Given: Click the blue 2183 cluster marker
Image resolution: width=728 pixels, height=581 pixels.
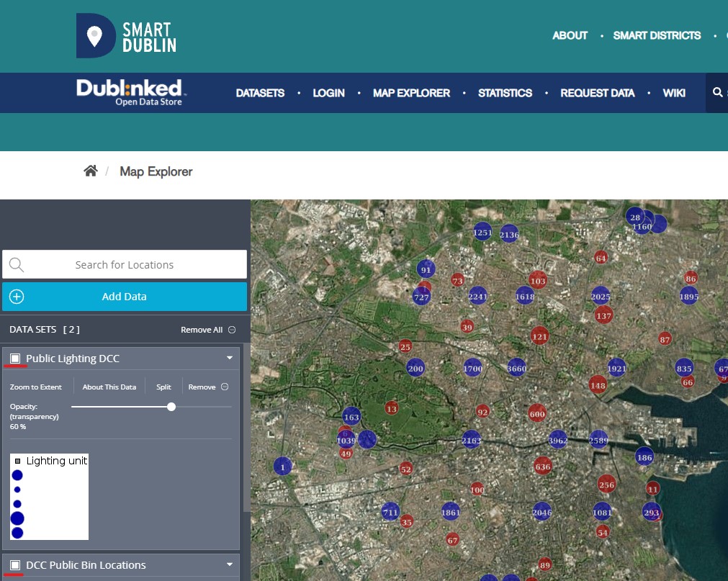Looking at the screenshot, I should tap(472, 440).
